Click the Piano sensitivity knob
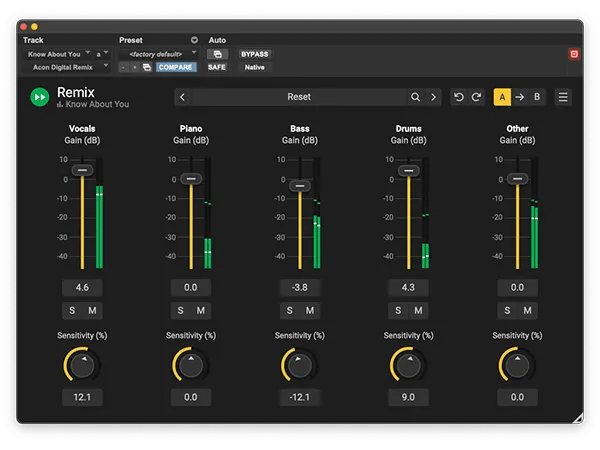The height and width of the screenshot is (450, 600). point(191,365)
